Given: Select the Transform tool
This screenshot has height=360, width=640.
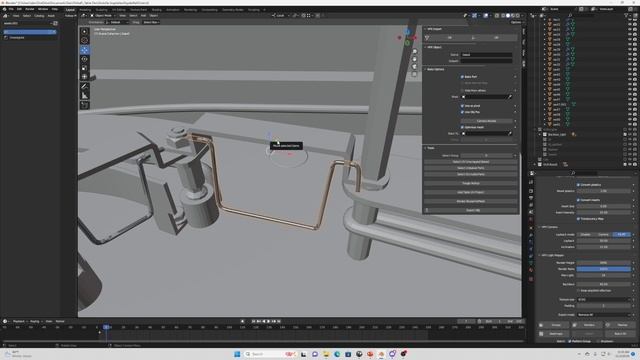Looking at the screenshot, I should coord(84,77).
